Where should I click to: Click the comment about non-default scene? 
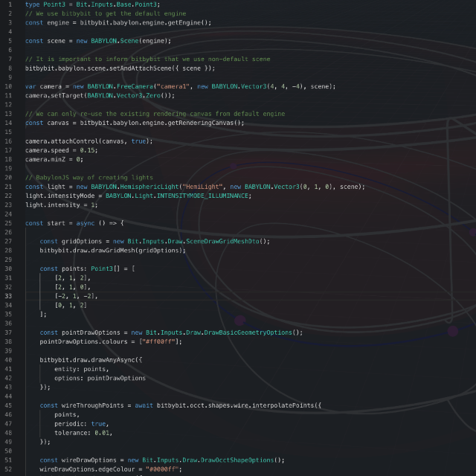pyautogui.click(x=147, y=59)
